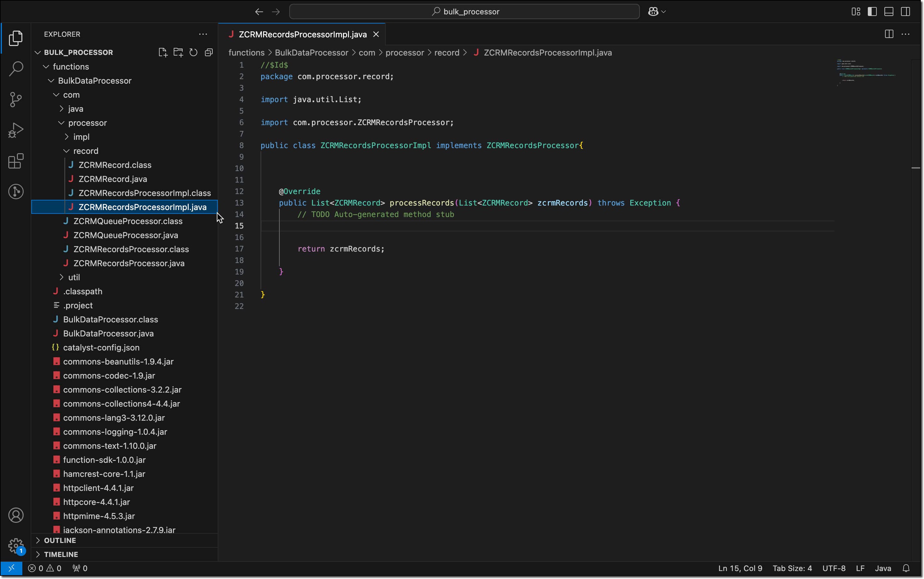Toggle the primary side bar visibility
This screenshot has height=579, width=924.
(x=872, y=11)
